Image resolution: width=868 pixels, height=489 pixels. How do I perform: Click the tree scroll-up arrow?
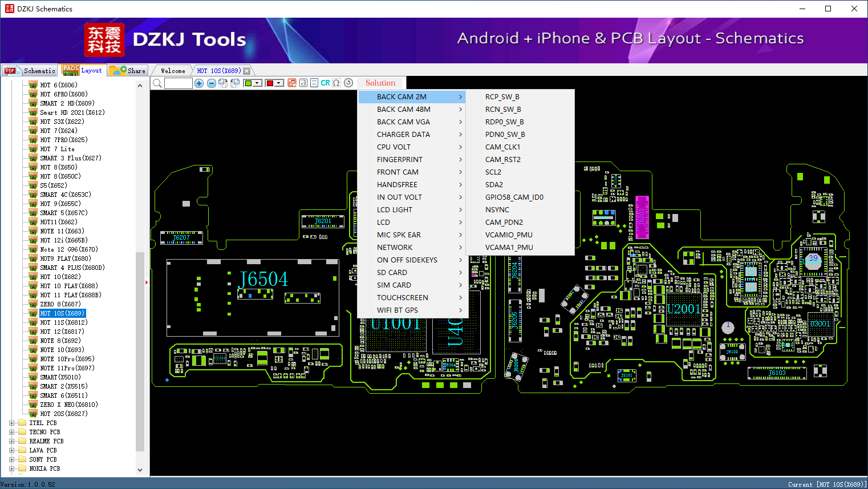(140, 86)
